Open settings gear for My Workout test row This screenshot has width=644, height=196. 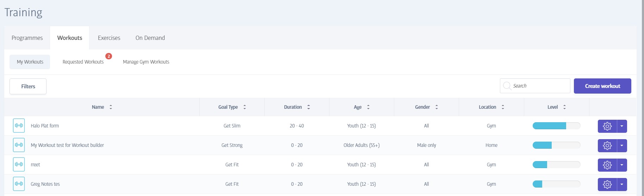pyautogui.click(x=607, y=145)
